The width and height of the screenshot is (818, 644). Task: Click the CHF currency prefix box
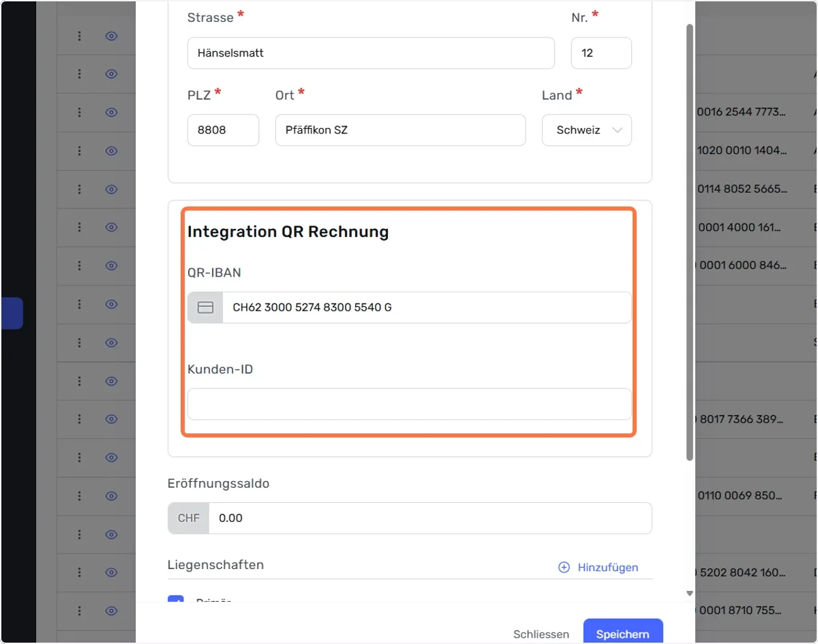click(189, 518)
